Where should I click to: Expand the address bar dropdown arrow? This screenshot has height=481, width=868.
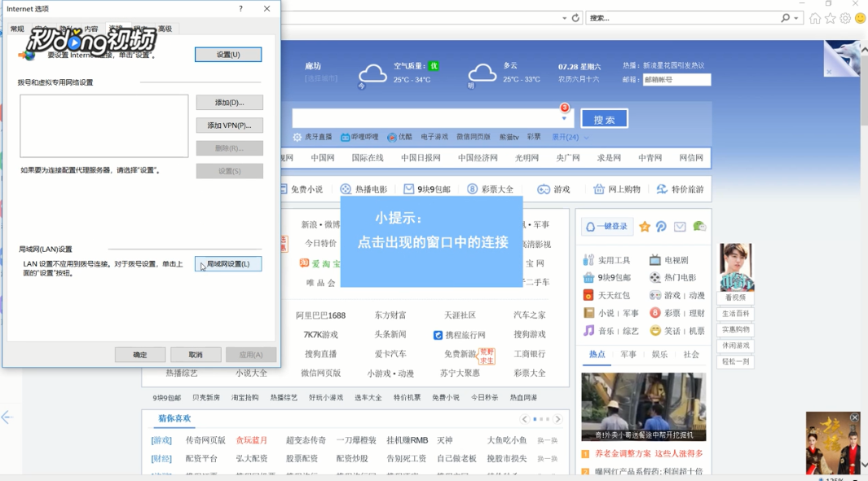564,18
